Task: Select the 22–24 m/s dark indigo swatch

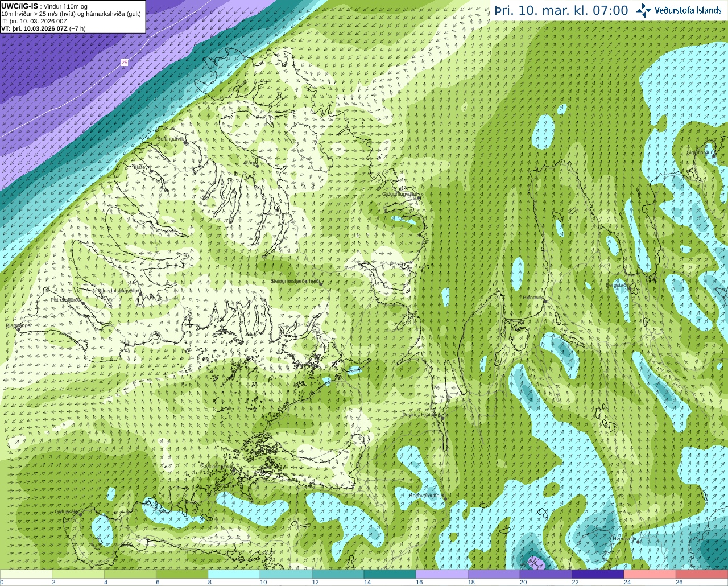Action: pos(598,574)
